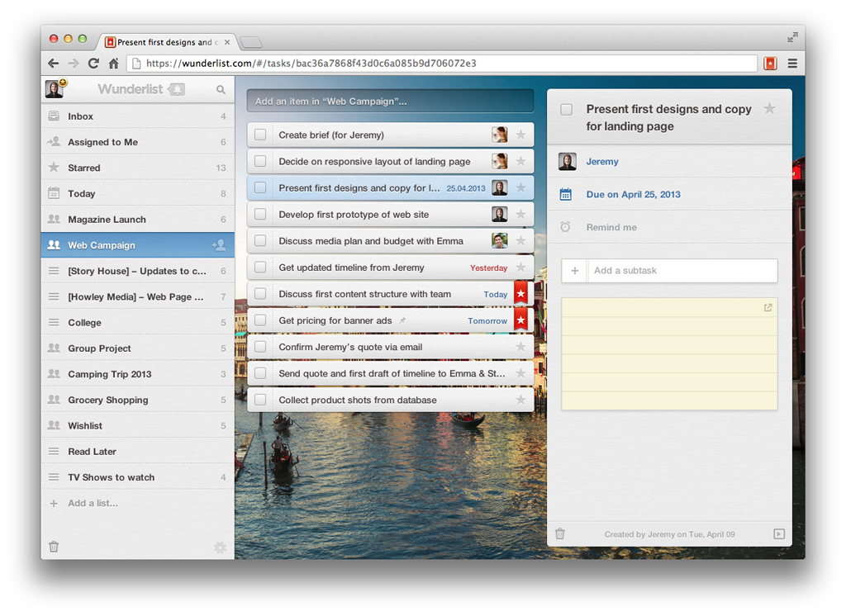Open the Chrome menu hamburger button
Screen dimensions: 846x616
[x=792, y=64]
